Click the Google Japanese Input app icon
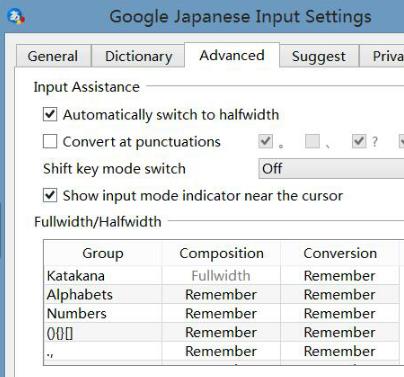Image resolution: width=404 pixels, height=377 pixels. [16, 16]
